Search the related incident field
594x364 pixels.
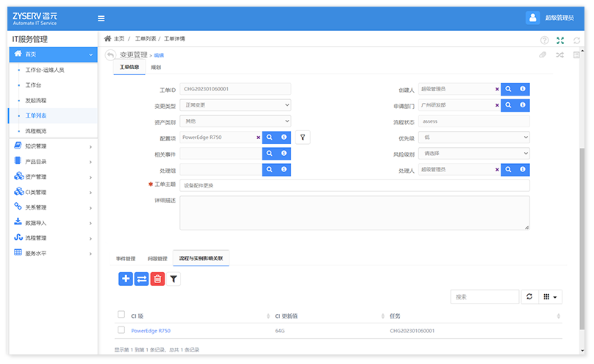(269, 153)
